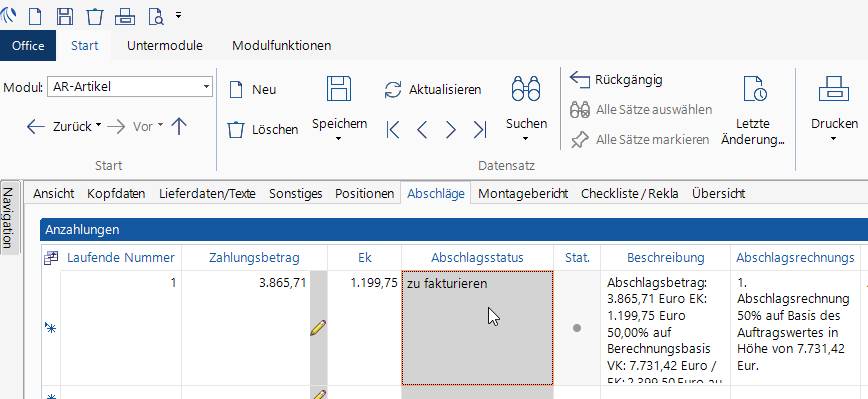This screenshot has width=868, height=399.
Task: Click the Rückgängig button
Action: coord(616,80)
